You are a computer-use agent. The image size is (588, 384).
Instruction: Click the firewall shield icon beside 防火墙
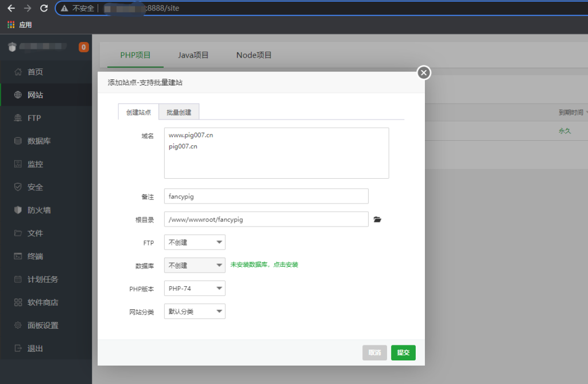tap(18, 210)
